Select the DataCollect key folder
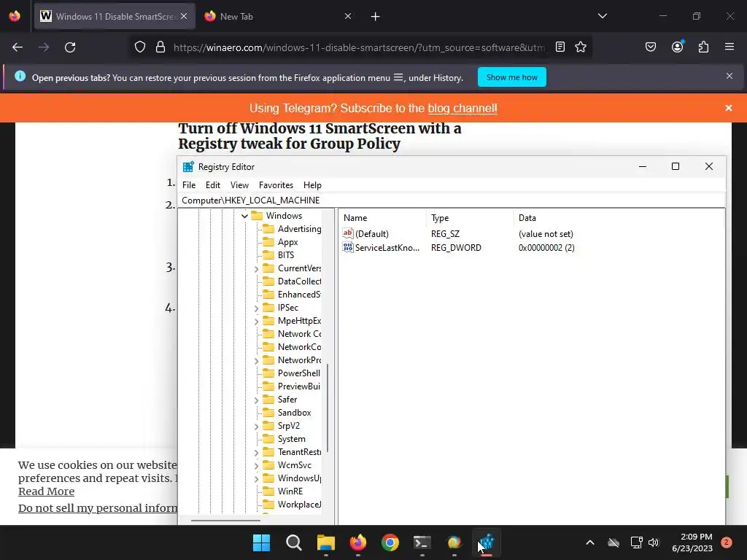 pos(292,281)
